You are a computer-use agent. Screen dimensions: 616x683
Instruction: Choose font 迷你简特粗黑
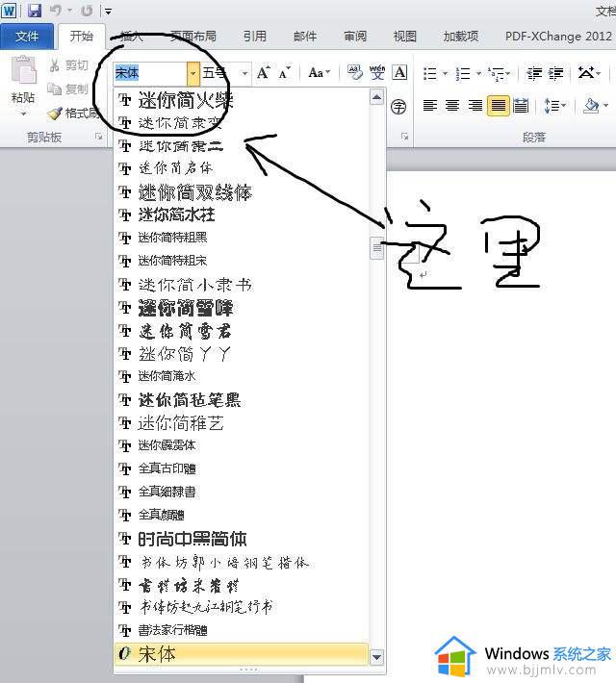[x=241, y=238]
